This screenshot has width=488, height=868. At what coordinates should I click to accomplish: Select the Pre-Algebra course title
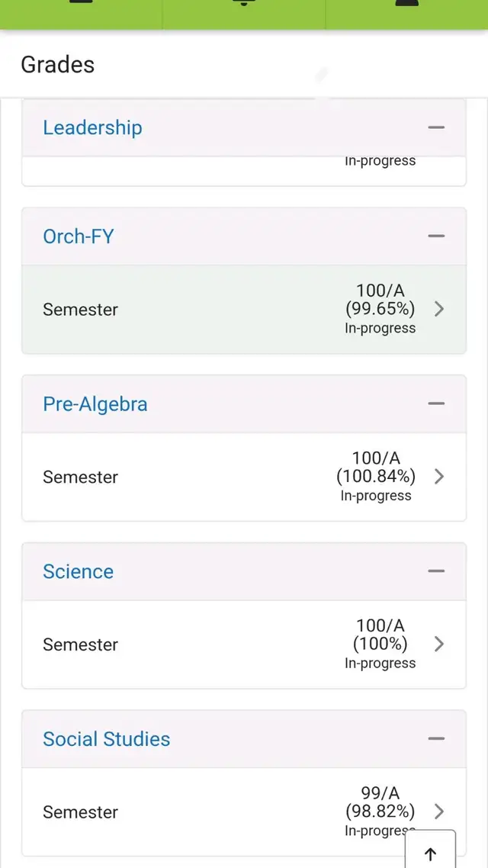click(95, 403)
